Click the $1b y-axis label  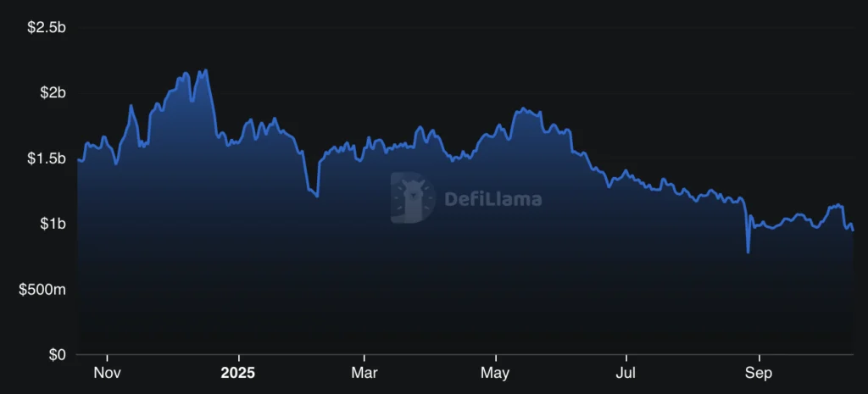point(52,224)
